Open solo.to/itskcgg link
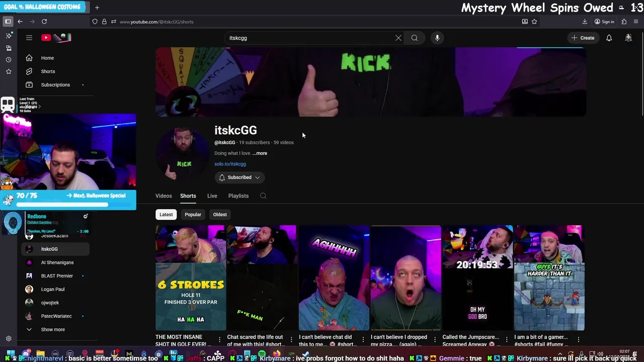644x362 pixels. click(x=230, y=164)
